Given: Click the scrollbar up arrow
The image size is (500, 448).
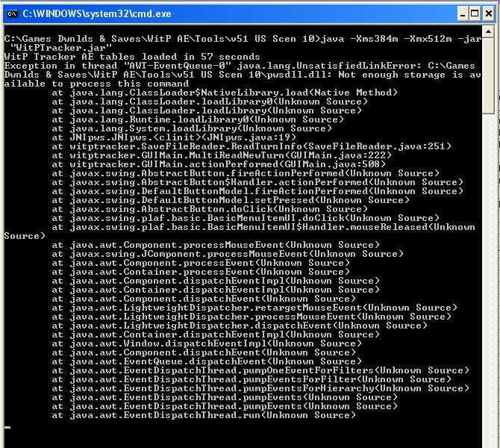Looking at the screenshot, I should (488, 31).
